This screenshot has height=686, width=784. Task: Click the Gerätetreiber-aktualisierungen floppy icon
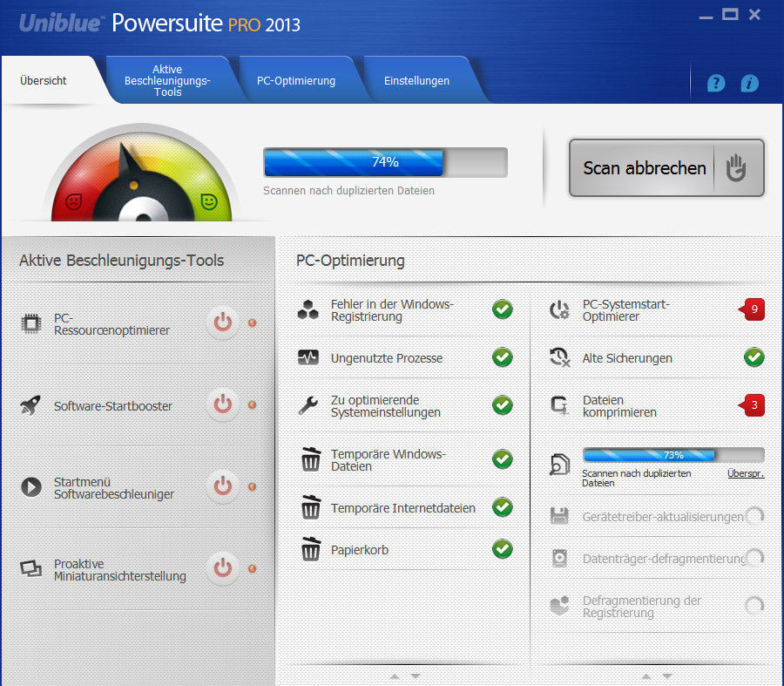(559, 516)
